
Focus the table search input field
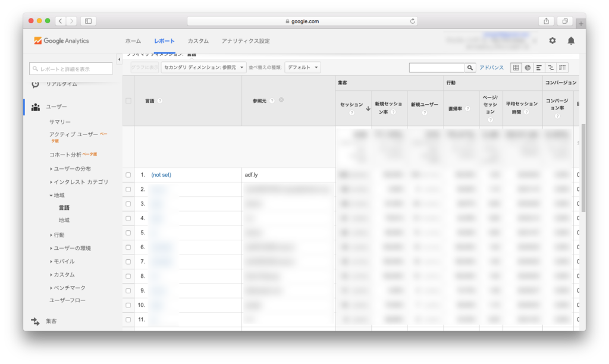point(437,68)
